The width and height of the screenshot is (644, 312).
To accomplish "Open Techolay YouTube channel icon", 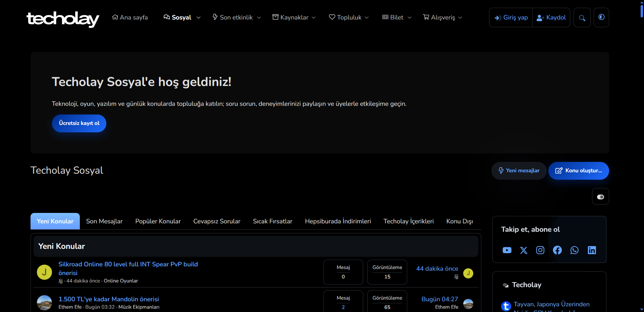I will 507,250.
